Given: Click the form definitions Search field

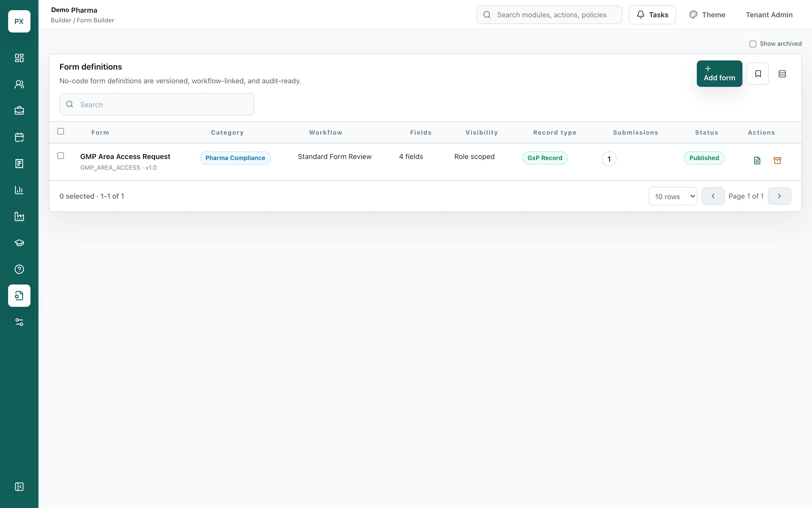Looking at the screenshot, I should tap(157, 104).
